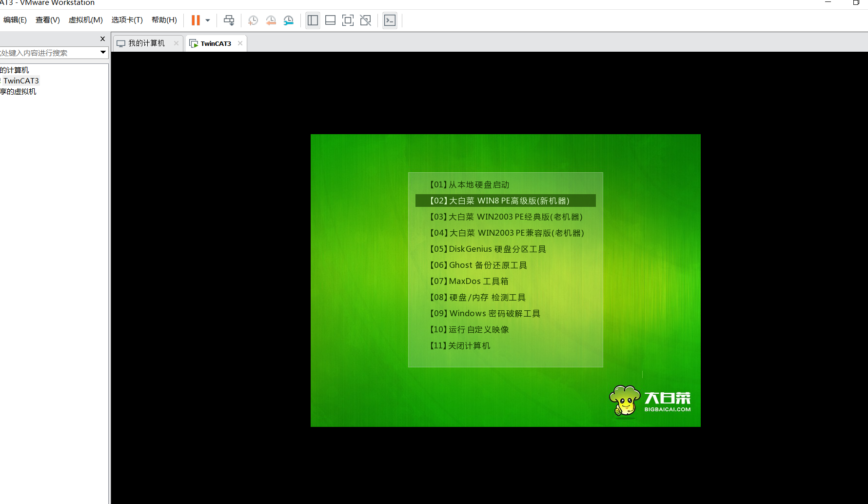Open the 虚拟机(M) menu
The height and width of the screenshot is (504, 868).
[x=85, y=20]
